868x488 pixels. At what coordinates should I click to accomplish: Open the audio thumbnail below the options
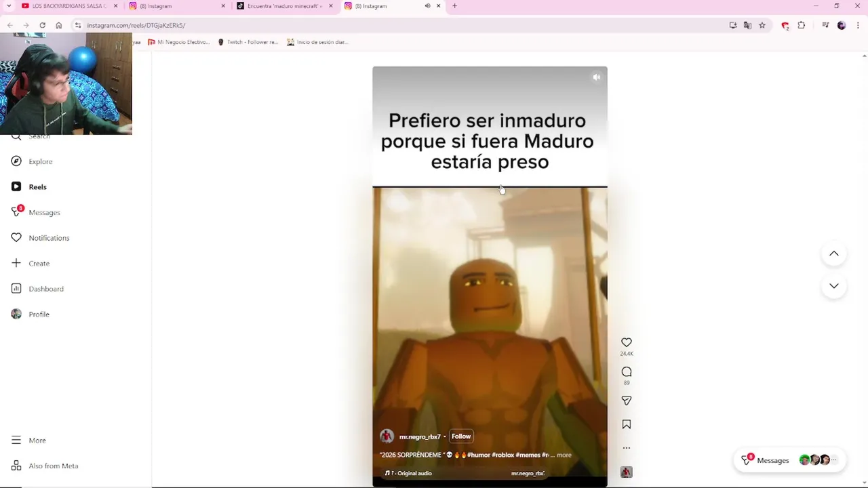click(627, 472)
